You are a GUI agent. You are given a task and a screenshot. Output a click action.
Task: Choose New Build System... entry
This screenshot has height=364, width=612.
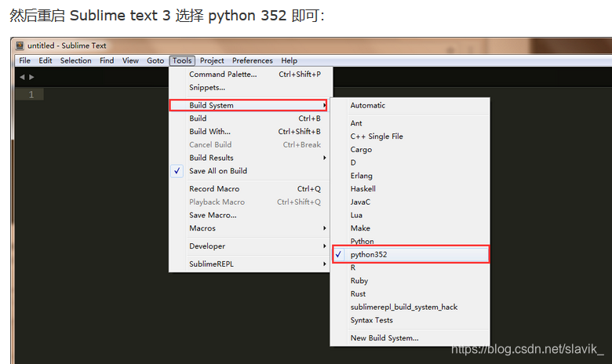410,338
